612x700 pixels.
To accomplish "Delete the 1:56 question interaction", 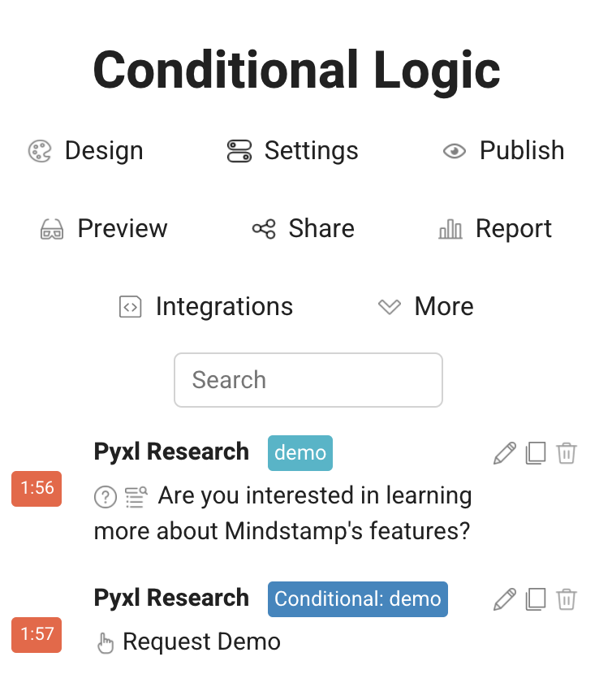I will tap(567, 453).
